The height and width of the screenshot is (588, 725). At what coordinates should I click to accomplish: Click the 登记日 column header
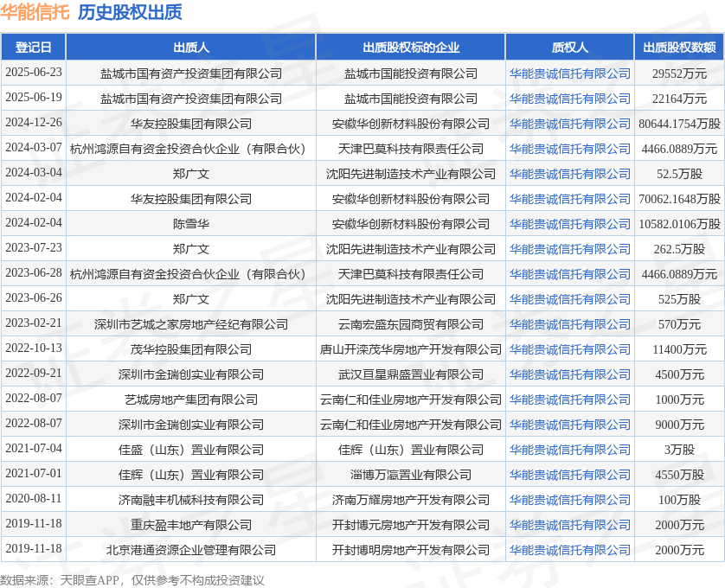(33, 48)
